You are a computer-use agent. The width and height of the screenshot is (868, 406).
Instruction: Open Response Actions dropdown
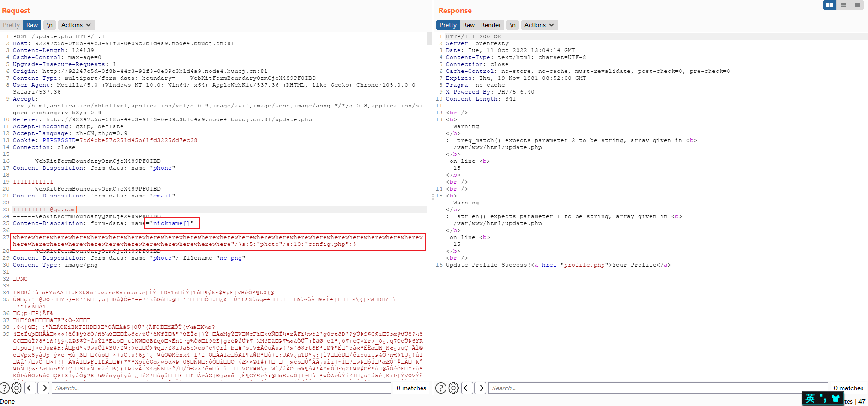pos(539,25)
